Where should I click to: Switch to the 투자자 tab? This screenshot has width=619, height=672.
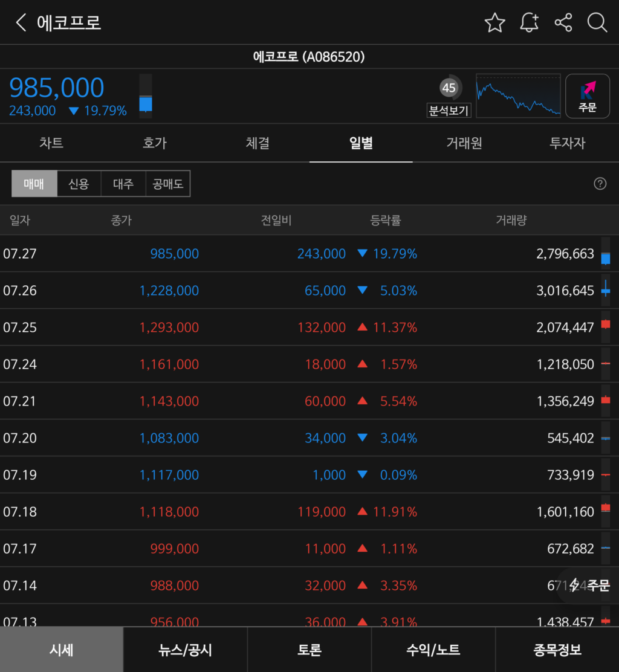pos(567,143)
